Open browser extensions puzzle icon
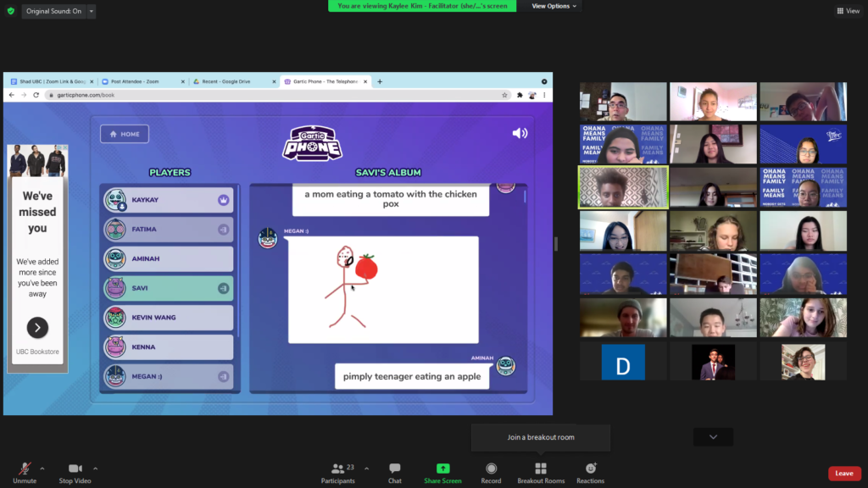 click(520, 95)
